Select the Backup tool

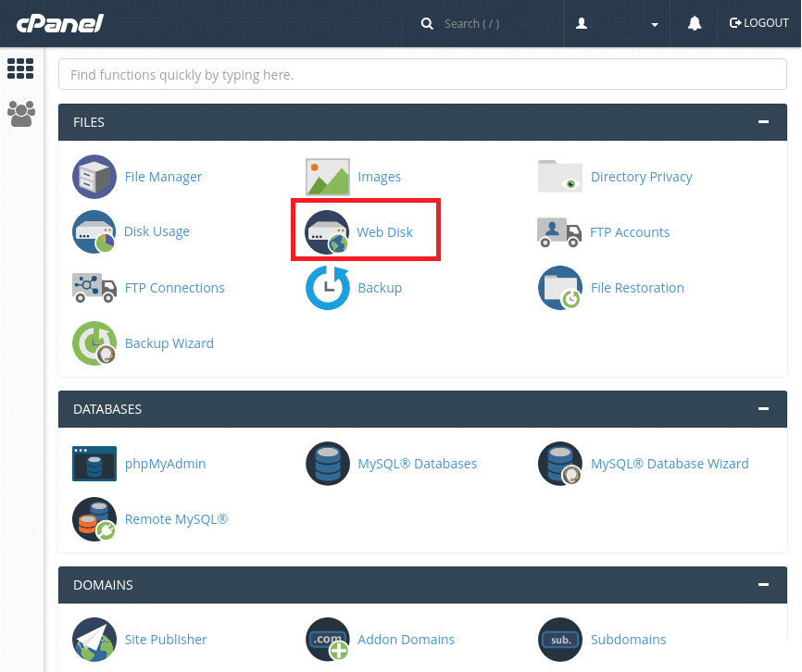pyautogui.click(x=380, y=288)
